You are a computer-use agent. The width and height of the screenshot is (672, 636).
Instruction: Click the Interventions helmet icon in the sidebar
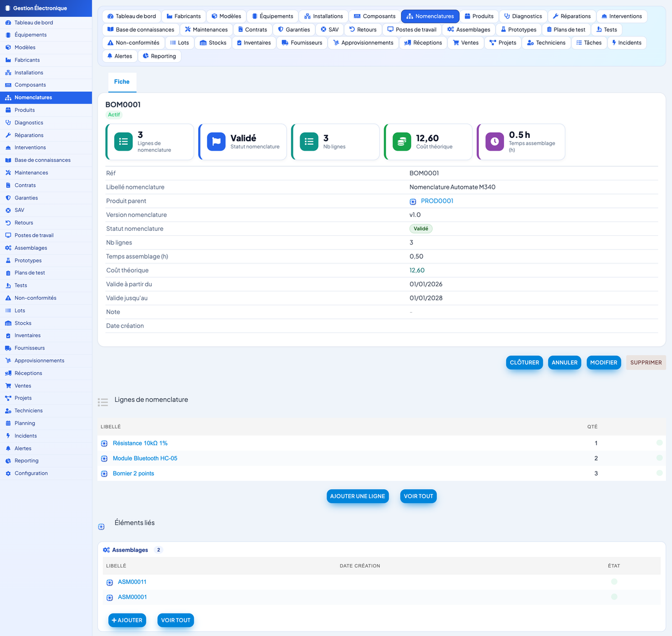pyautogui.click(x=8, y=147)
